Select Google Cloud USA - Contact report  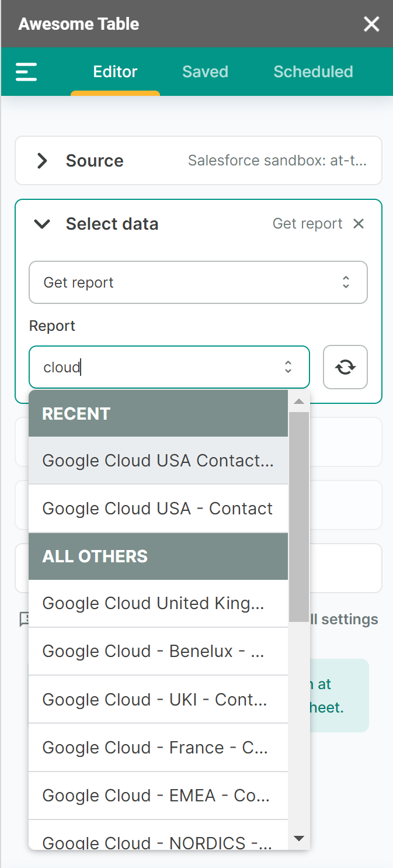(158, 509)
